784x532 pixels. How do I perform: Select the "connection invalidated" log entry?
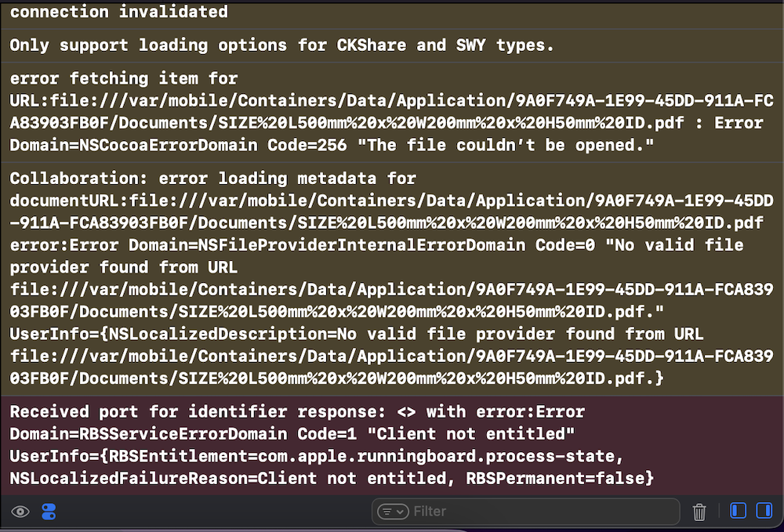pos(119,12)
